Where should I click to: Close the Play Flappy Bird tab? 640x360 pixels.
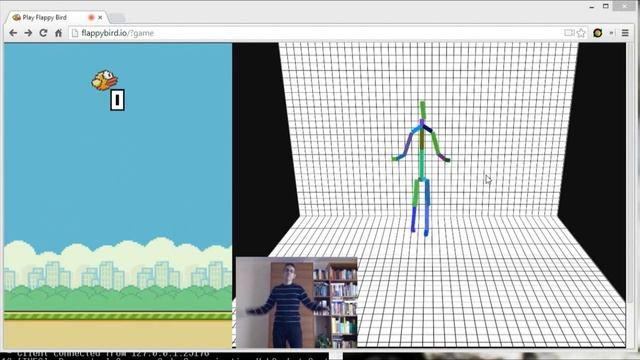(100, 18)
